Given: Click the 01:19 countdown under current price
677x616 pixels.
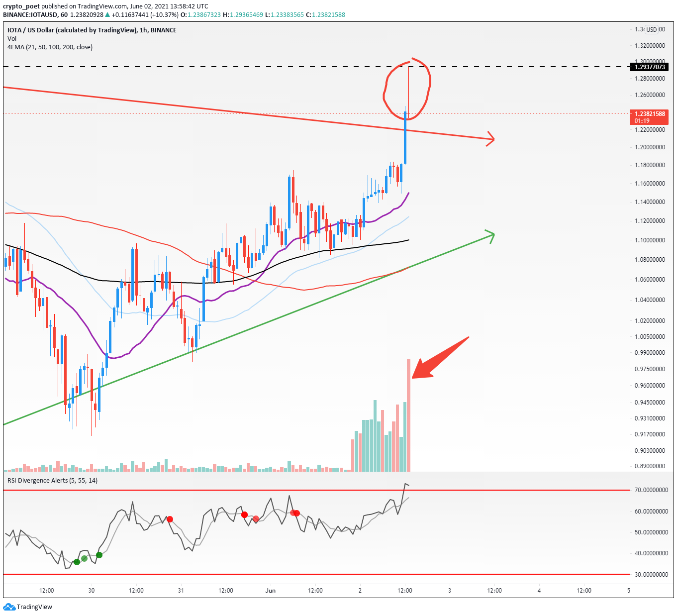Looking at the screenshot, I should coord(642,121).
